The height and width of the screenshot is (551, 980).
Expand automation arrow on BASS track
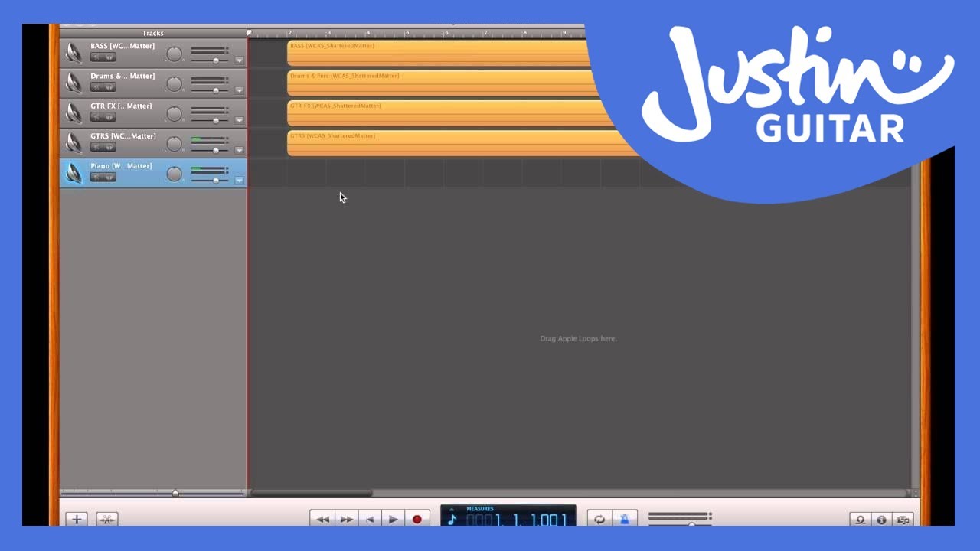[x=239, y=60]
